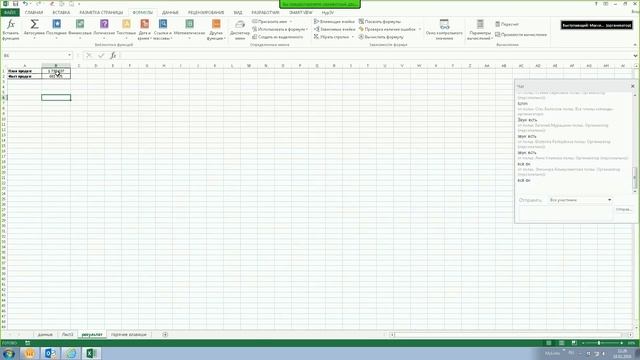640x360 pixels.
Task: Switch to the View ribbon tab
Action: (238, 13)
